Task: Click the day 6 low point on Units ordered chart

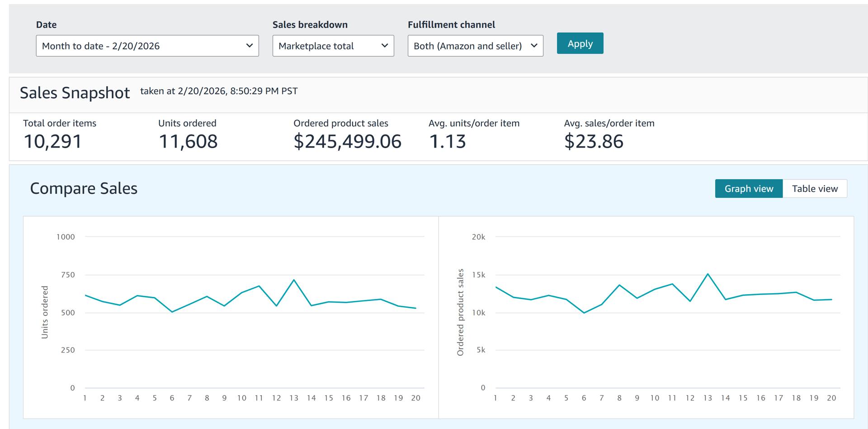Action: click(x=172, y=312)
